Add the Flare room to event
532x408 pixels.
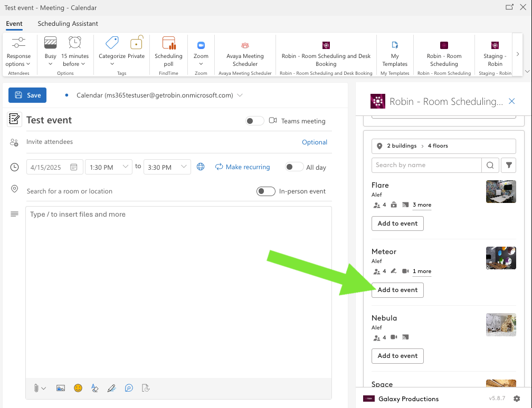[x=397, y=224]
